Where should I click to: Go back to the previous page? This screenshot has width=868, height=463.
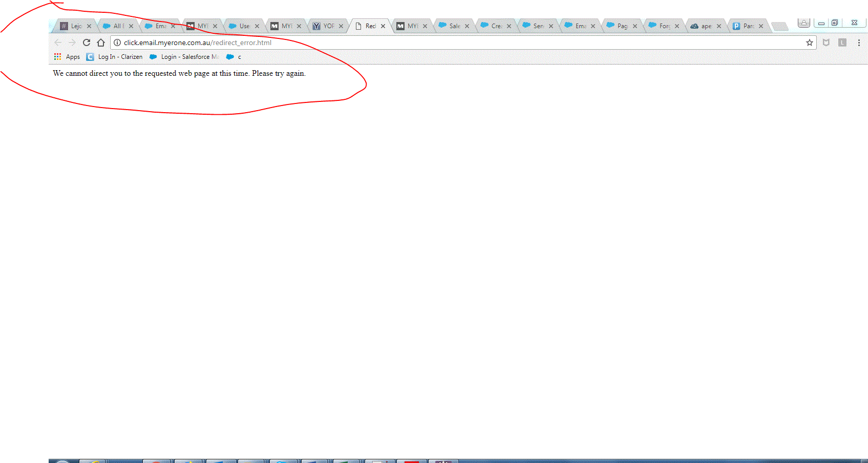tap(58, 43)
